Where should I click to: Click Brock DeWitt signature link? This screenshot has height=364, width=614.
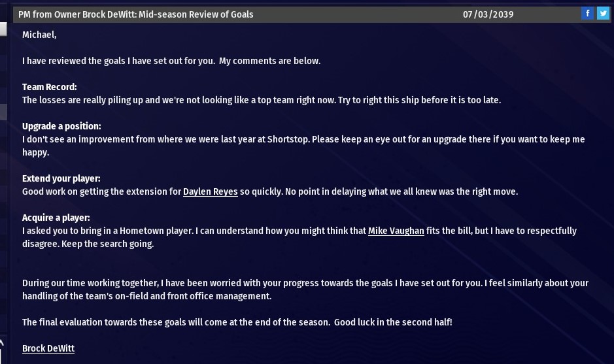click(48, 348)
